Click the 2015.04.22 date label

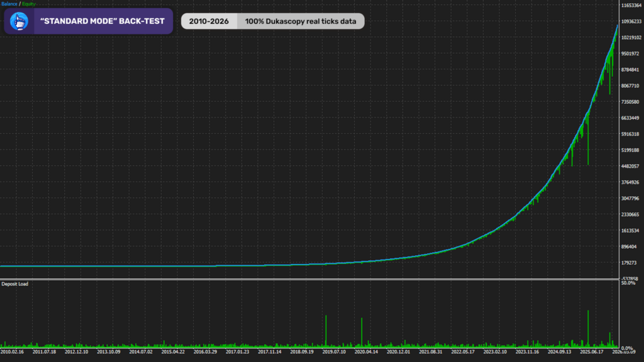[173, 352]
